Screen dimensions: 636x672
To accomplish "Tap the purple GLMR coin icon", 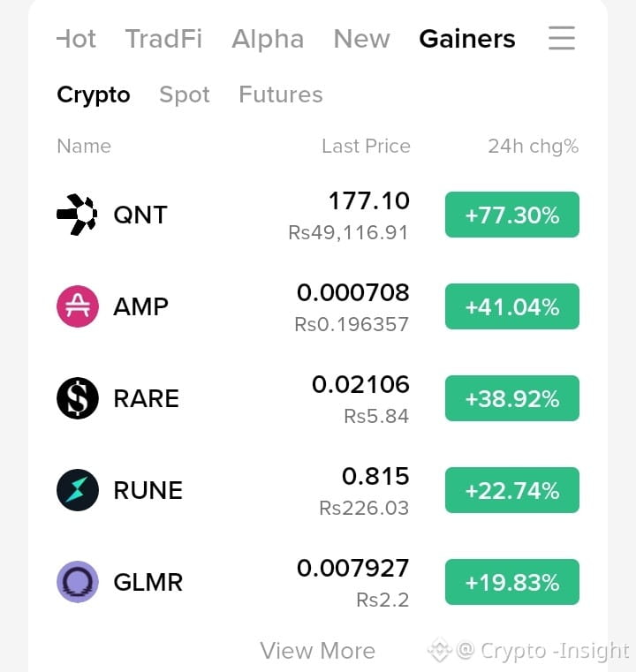I will [78, 582].
